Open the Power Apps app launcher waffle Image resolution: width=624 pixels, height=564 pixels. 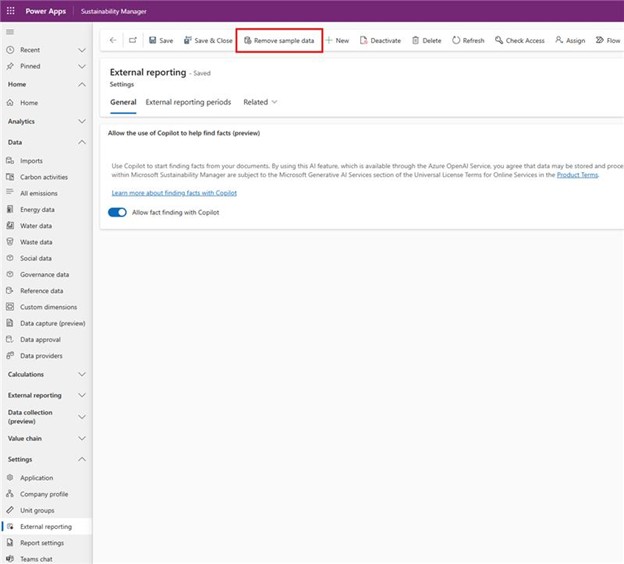point(11,11)
